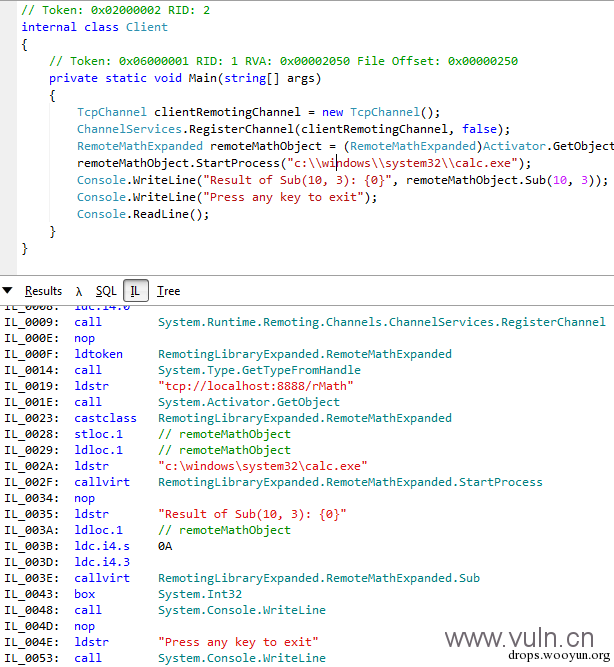Click StartProcess method call in code
The width and height of the screenshot is (614, 667).
(237, 163)
